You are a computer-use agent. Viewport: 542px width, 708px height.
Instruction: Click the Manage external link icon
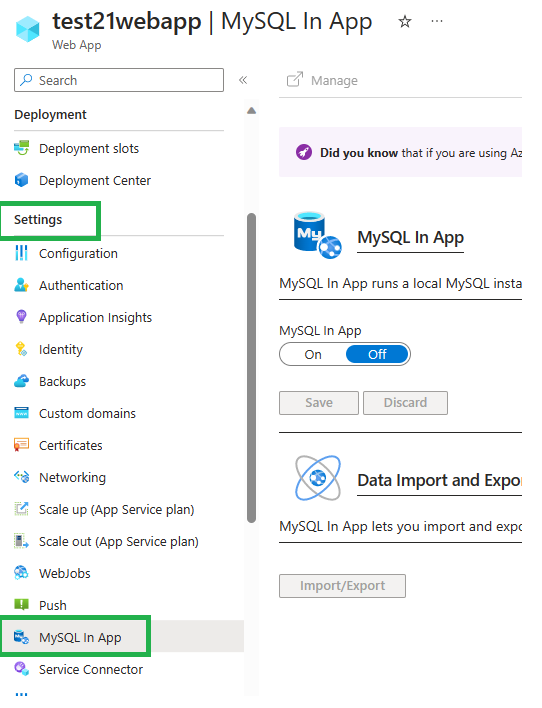295,79
